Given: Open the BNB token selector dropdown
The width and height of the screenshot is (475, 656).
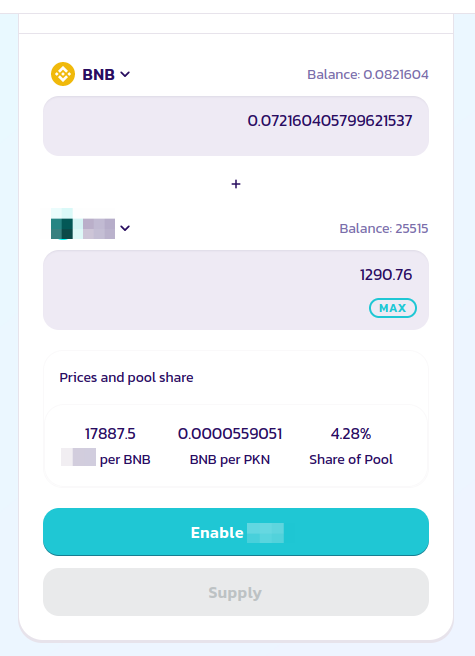Looking at the screenshot, I should pyautogui.click(x=90, y=74).
